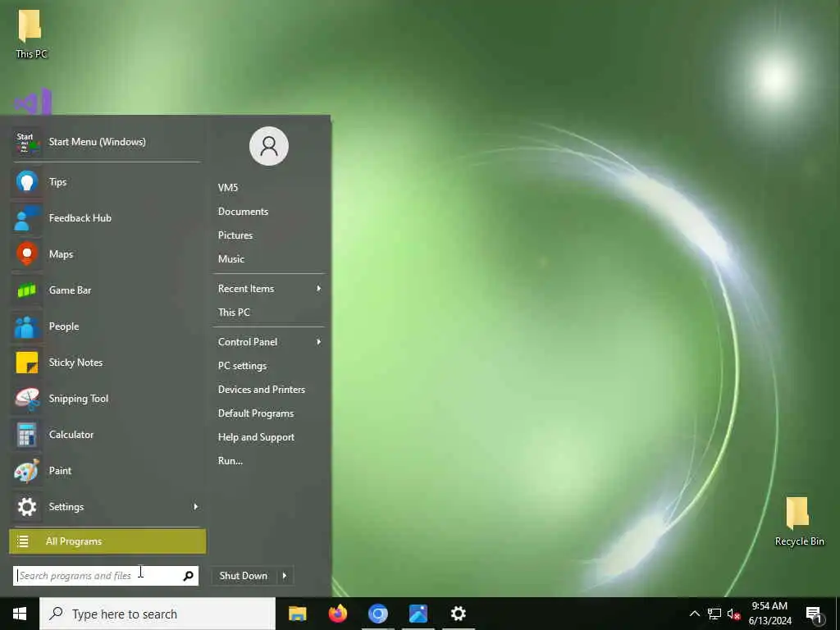Image resolution: width=840 pixels, height=630 pixels.
Task: Click the taskbar Type here to search box
Action: click(157, 614)
